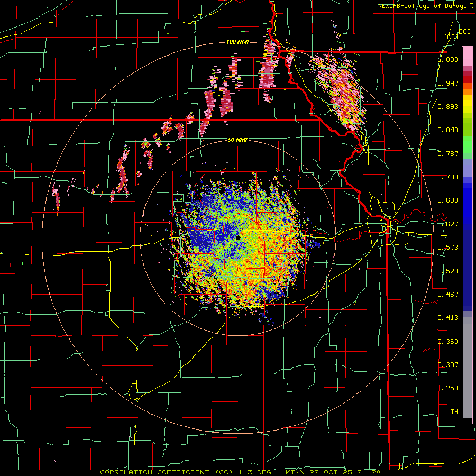This screenshot has width=476, height=476.
Task: Click the CORRELATION COEFFICIENT (CC) caption text
Action: coord(167,472)
